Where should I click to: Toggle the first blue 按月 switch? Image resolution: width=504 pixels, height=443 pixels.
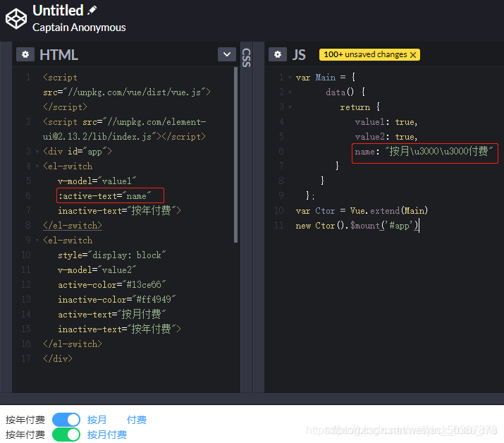click(x=66, y=420)
